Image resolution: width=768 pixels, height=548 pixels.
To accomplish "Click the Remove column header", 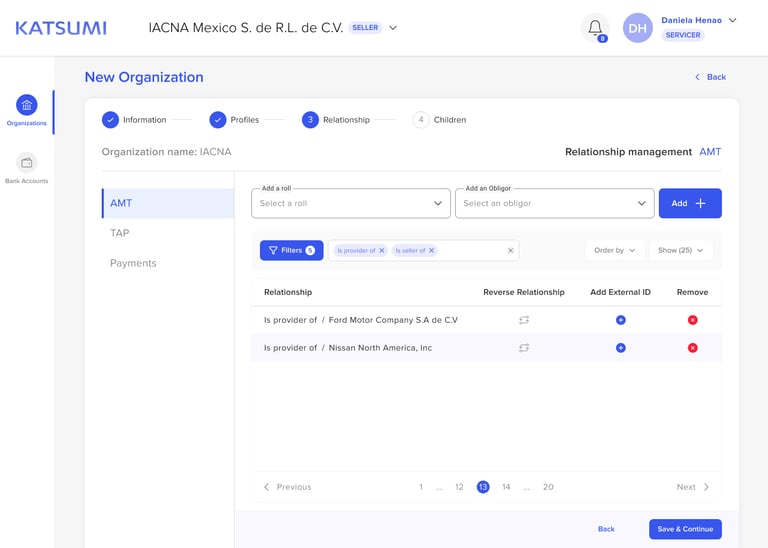I will click(x=692, y=292).
